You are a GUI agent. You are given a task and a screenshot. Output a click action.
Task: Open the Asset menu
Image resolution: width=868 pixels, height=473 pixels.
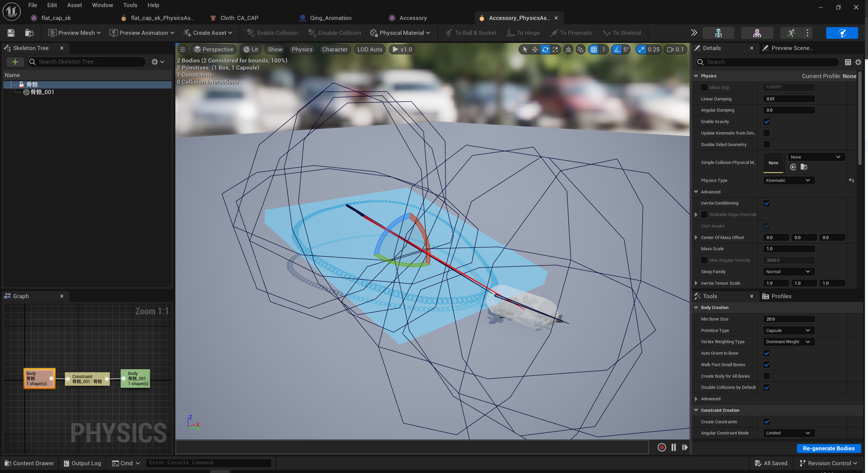tap(74, 5)
